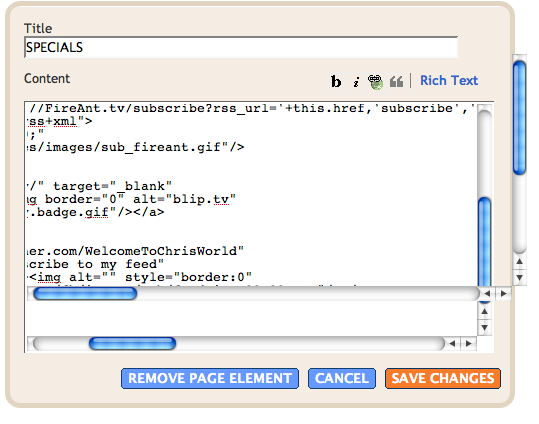Click the bottom horizontal scrollbar's left arrow
Screen dimensions: 539x424
(452, 343)
